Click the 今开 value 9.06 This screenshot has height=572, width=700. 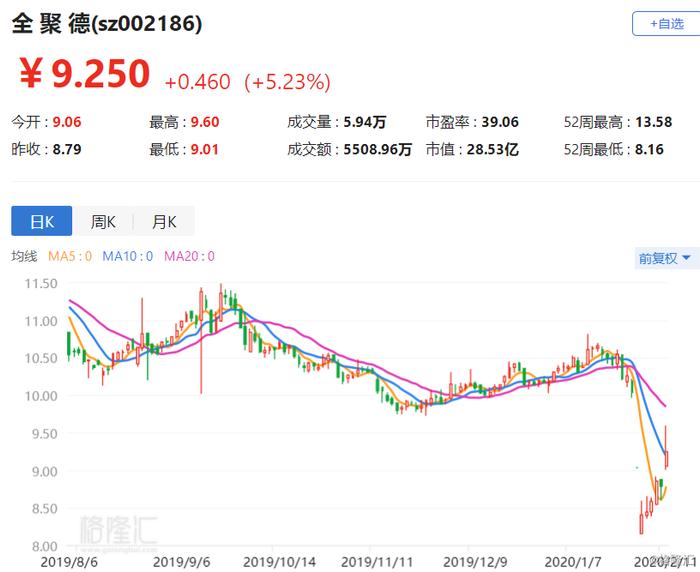pos(67,122)
